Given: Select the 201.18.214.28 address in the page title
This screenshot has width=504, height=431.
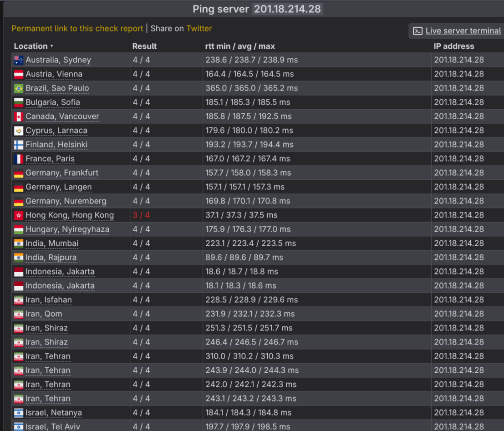Looking at the screenshot, I should tap(287, 9).
